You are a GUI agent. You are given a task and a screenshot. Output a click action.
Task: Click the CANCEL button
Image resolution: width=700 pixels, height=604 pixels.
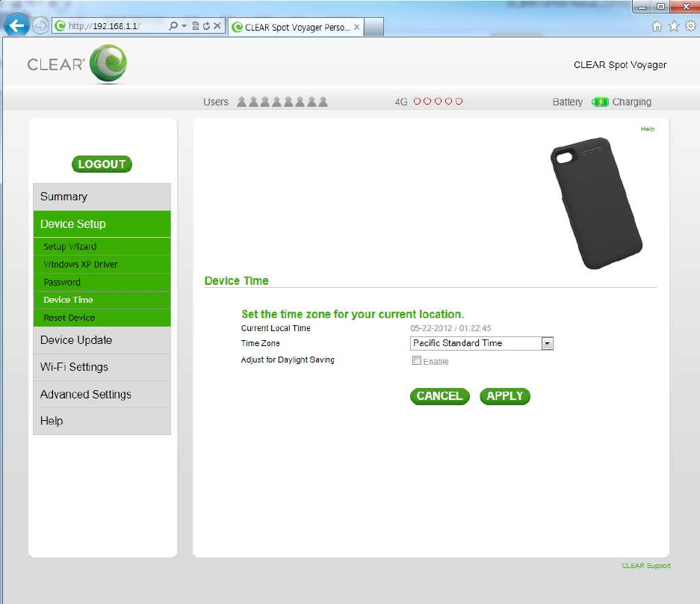(440, 396)
